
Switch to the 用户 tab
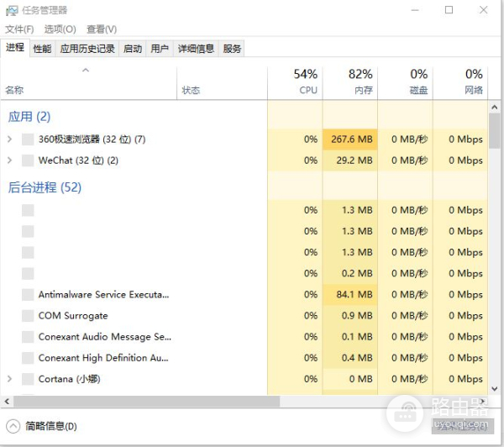pyautogui.click(x=160, y=49)
